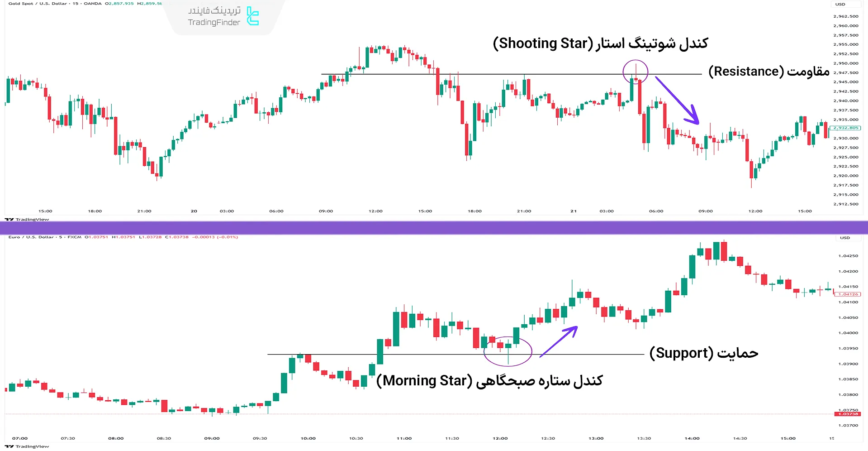
Task: Click the TradingView logo under the euro chart
Action: (27, 446)
